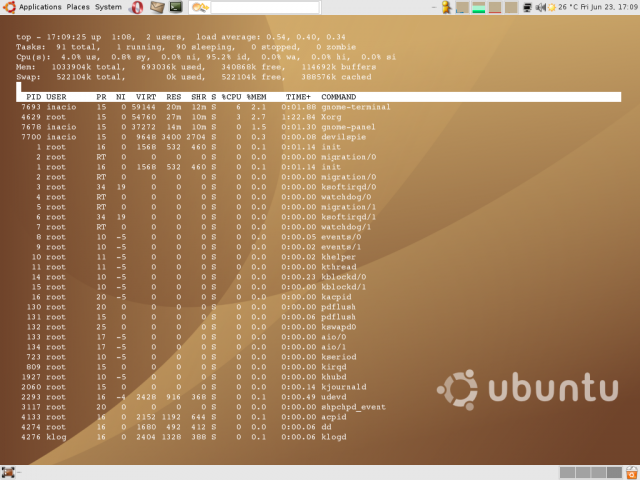Viewport: 640px width, 480px height.
Task: Click the sun weather applet icon
Action: (551, 7)
